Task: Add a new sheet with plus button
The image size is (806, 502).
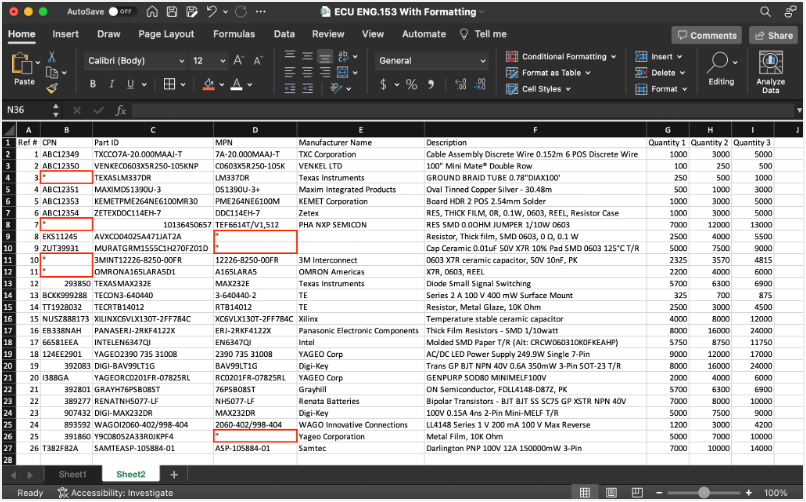Action: tap(174, 474)
